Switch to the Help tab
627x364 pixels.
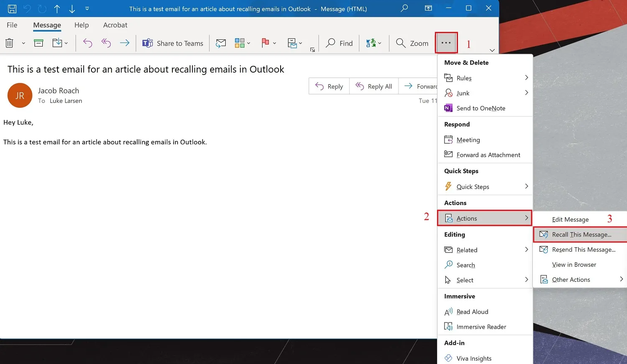click(81, 25)
